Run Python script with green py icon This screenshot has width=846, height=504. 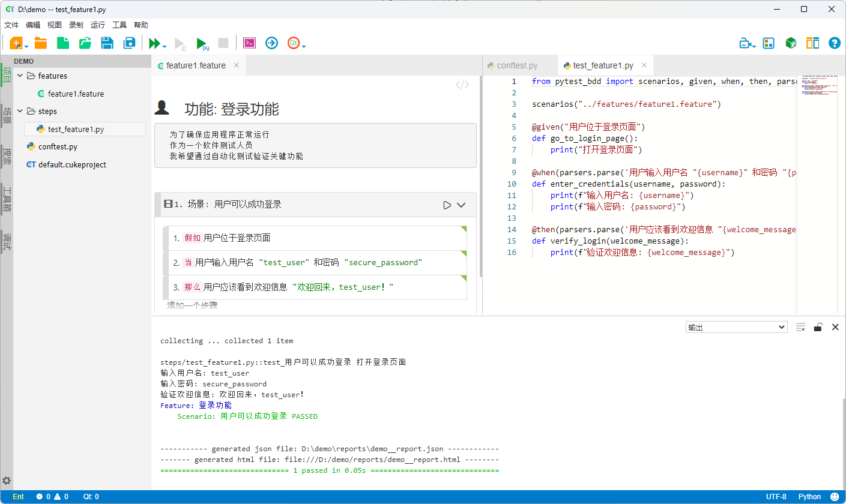pos(202,43)
